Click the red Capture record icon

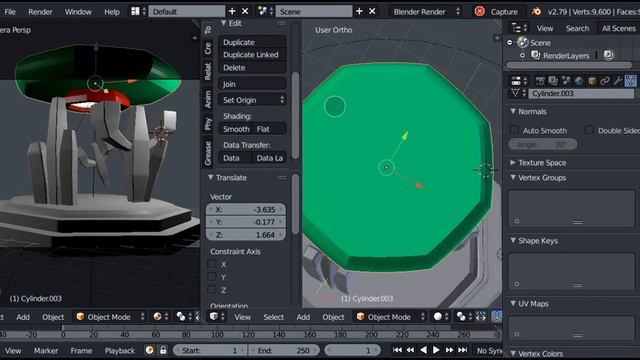480,11
